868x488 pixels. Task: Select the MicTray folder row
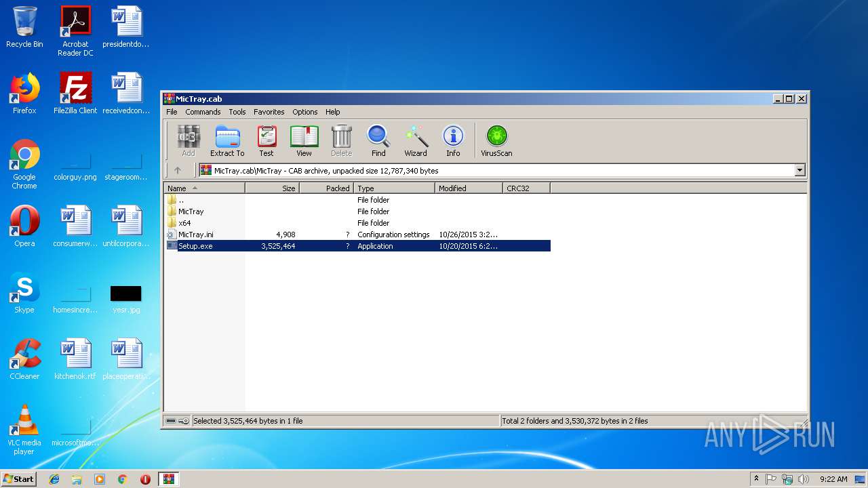pyautogui.click(x=357, y=211)
